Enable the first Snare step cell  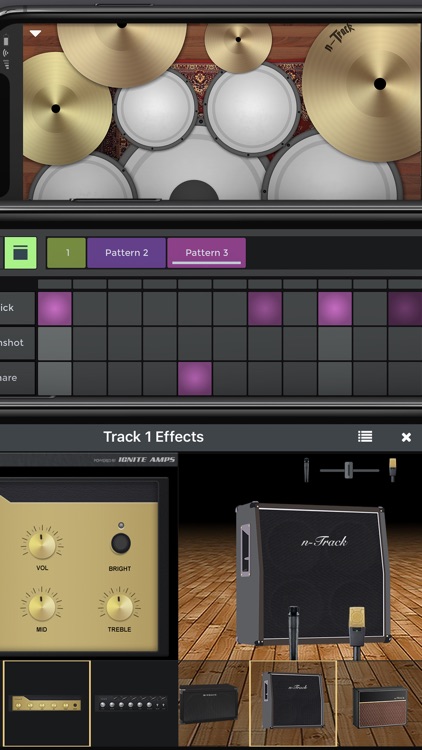[x=55, y=378]
